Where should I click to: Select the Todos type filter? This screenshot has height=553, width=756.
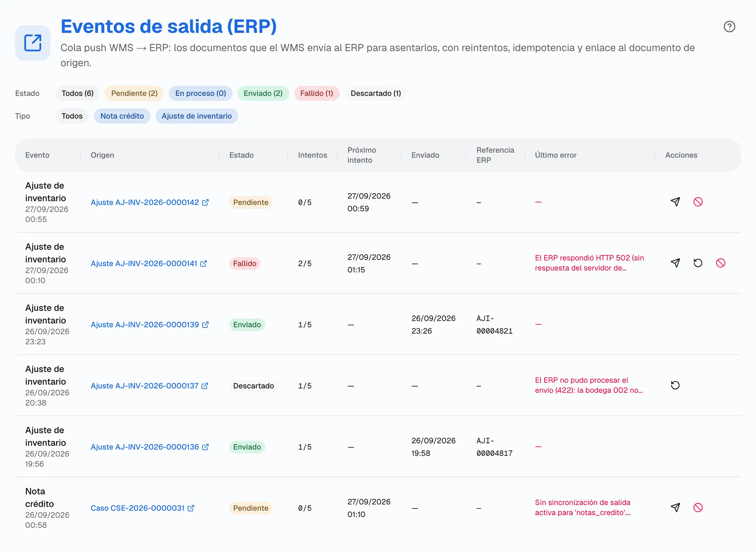72,116
